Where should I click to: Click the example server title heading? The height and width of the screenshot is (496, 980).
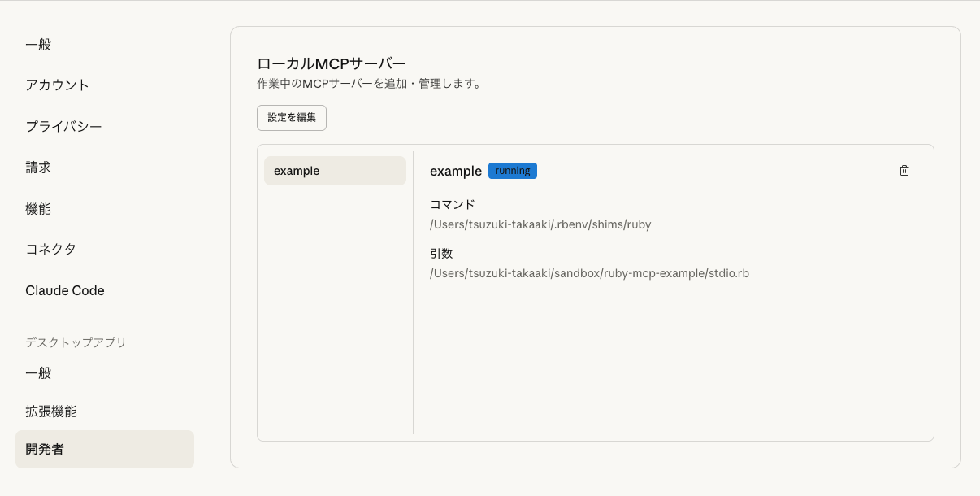pyautogui.click(x=456, y=170)
